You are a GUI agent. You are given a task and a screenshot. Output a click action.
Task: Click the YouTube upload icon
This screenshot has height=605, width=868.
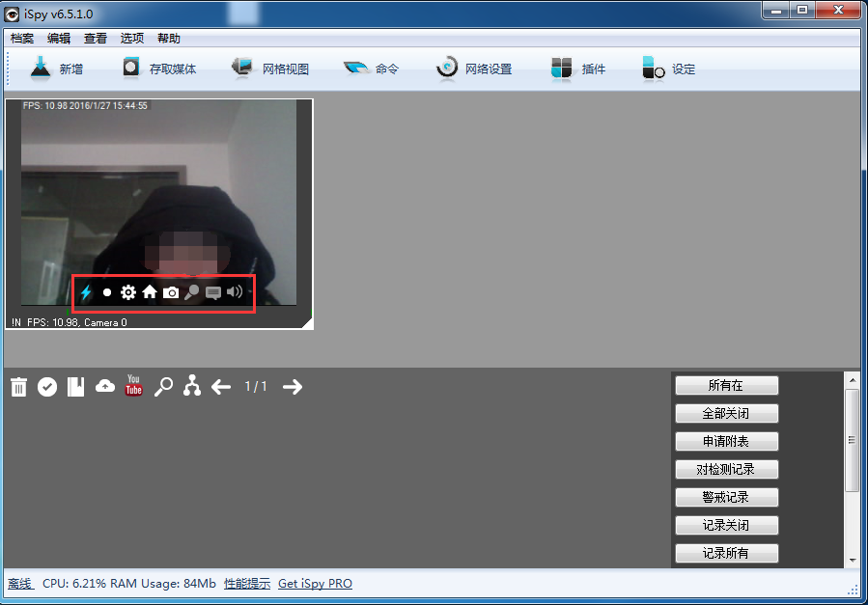point(133,385)
